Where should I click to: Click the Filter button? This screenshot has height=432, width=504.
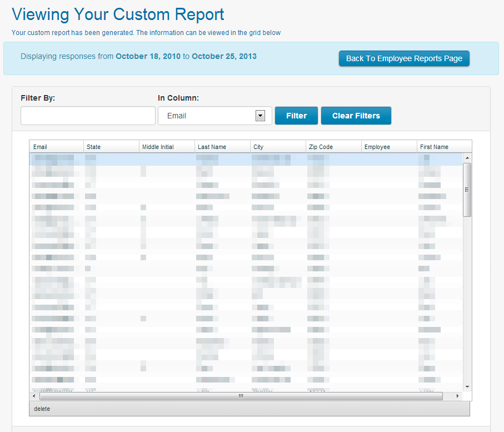[x=296, y=116]
